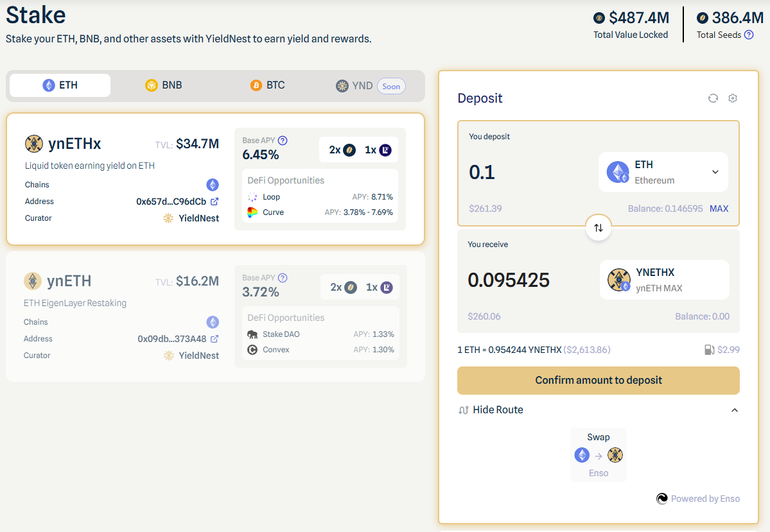Click the refresh icon in Deposit panel
770x532 pixels.
[713, 98]
